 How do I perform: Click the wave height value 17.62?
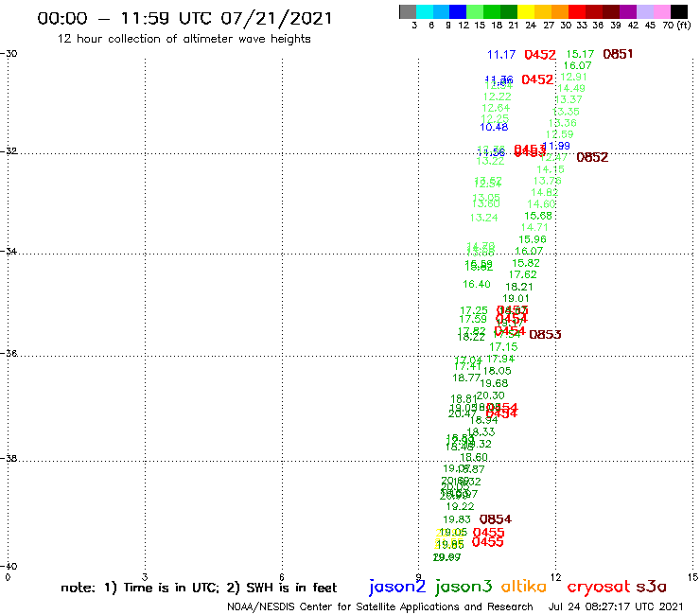click(523, 274)
